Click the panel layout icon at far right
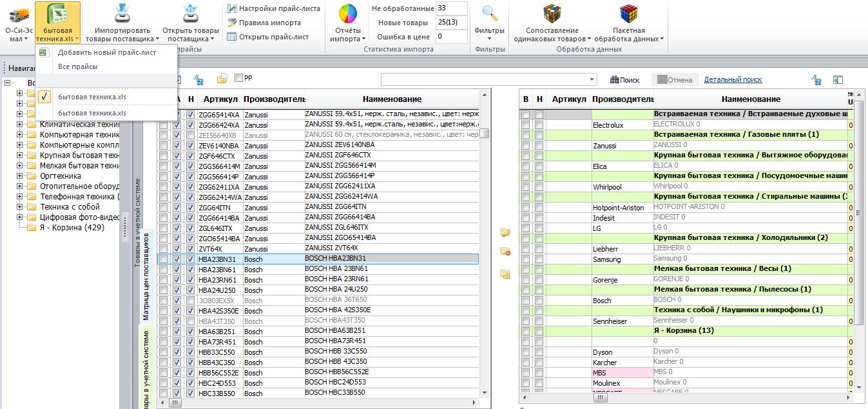This screenshot has height=409, width=868. point(838,80)
